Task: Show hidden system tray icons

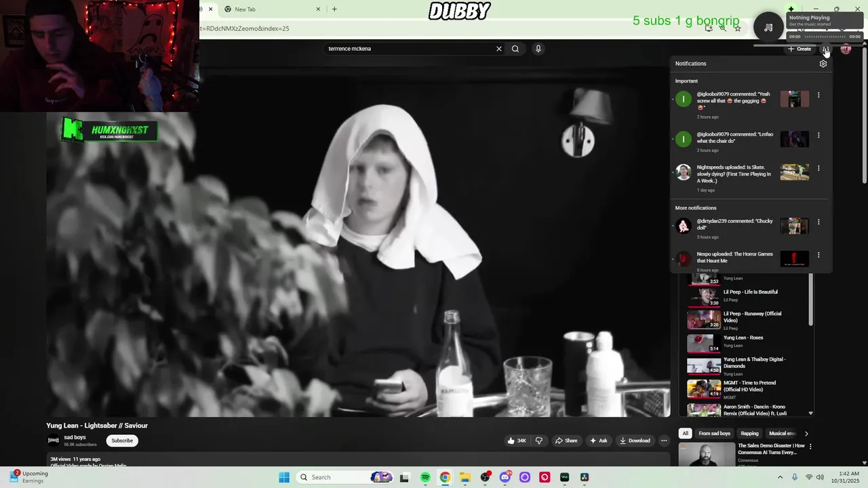Action: (780, 477)
